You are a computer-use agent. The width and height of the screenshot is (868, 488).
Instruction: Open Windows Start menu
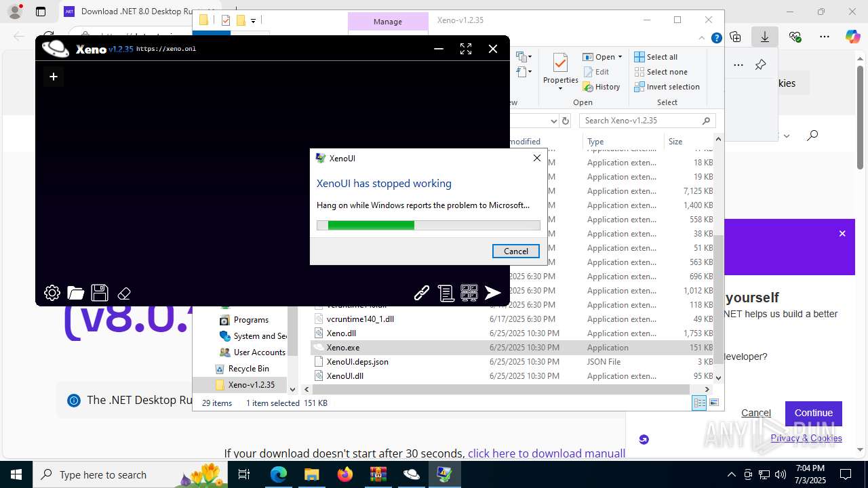pos(16,474)
